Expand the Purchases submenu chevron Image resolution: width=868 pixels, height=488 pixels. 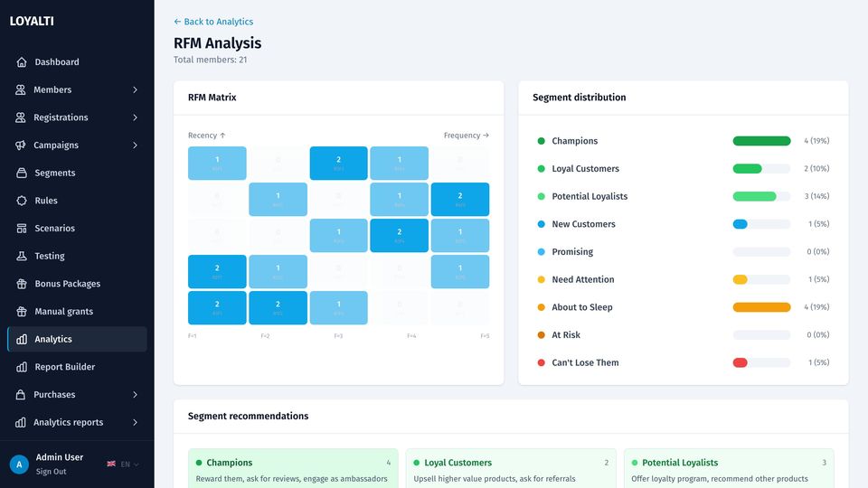135,395
